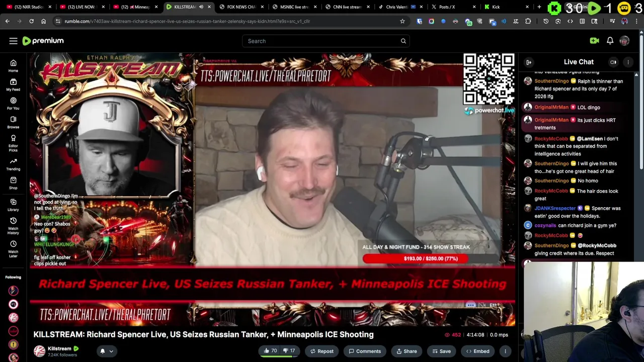Click the Embed button
The image size is (644, 362).
coord(477,351)
